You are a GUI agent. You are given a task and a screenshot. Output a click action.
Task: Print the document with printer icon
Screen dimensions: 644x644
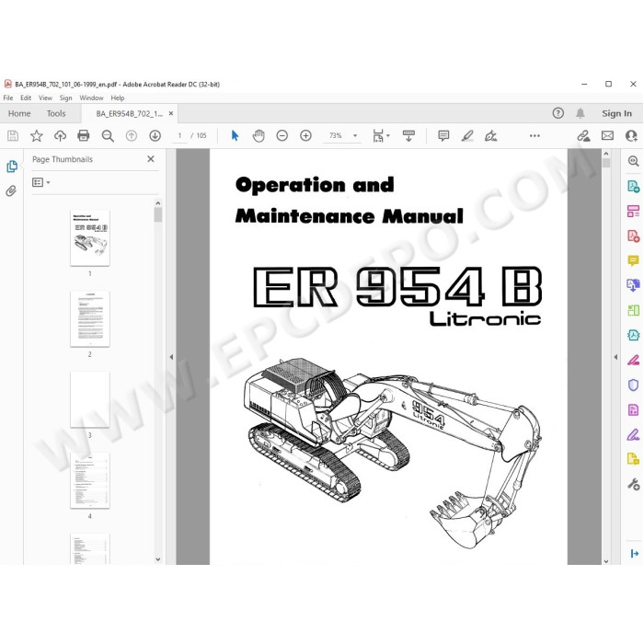pos(84,135)
